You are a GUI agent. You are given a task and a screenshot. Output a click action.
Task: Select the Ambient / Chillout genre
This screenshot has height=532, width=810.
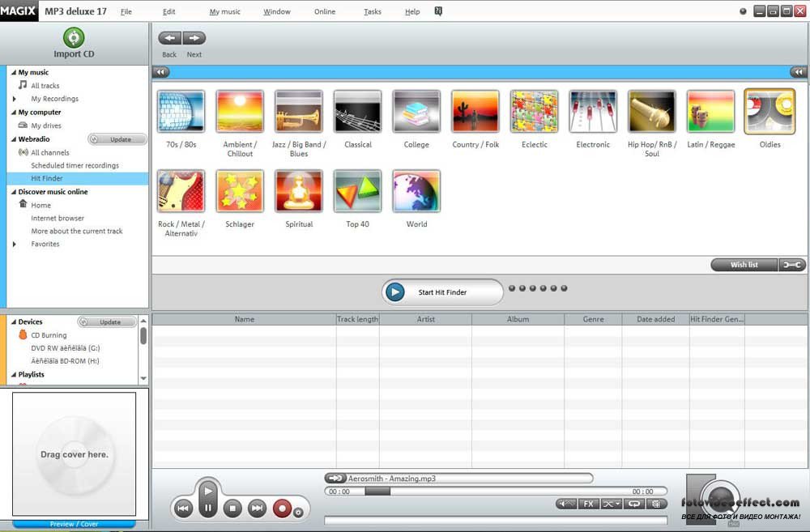[241, 112]
